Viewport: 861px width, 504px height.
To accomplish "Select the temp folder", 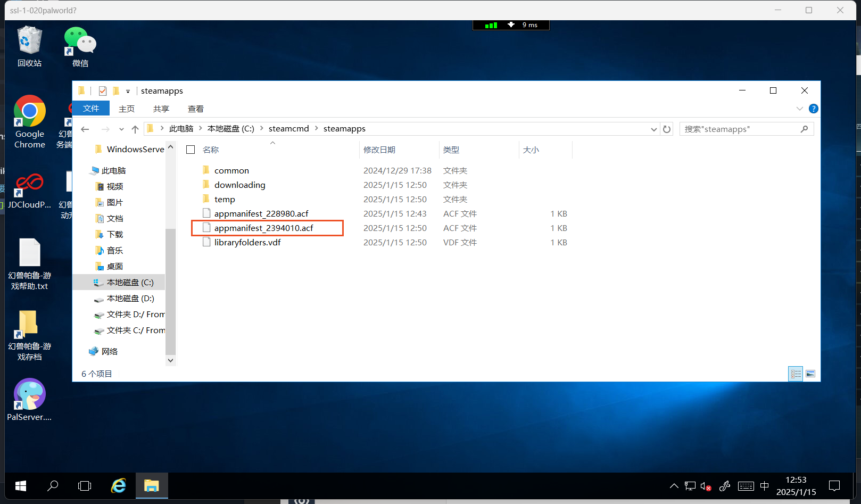I will click(x=225, y=199).
